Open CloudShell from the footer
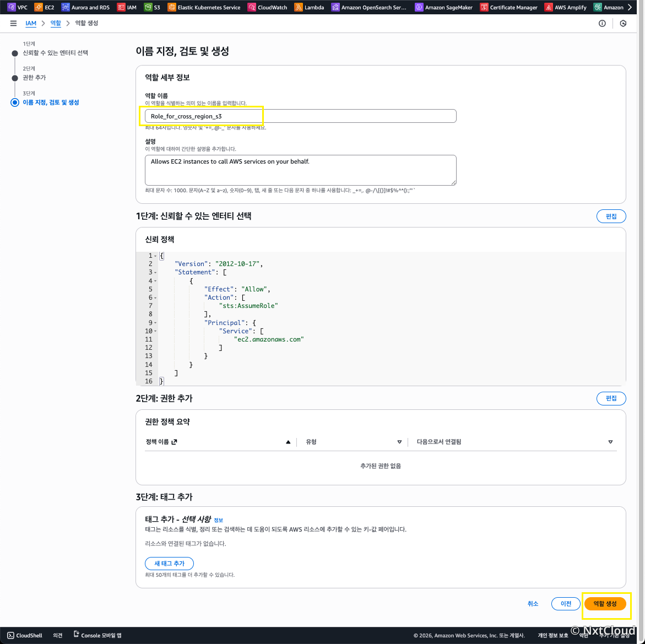Image resolution: width=645 pixels, height=644 pixels. pos(25,635)
